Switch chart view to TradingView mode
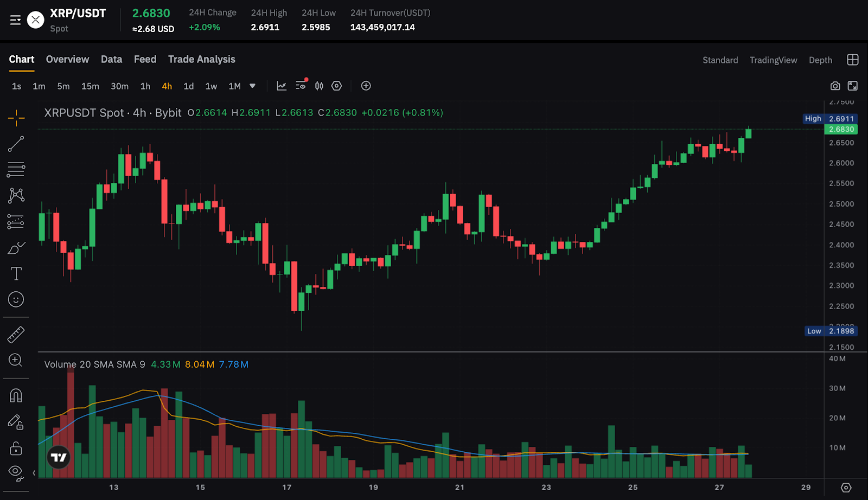868x500 pixels. [x=774, y=60]
